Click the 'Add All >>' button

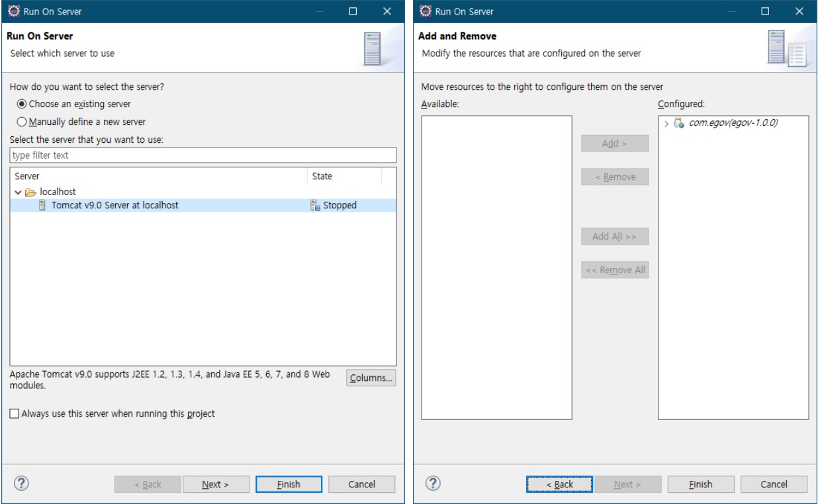(615, 236)
